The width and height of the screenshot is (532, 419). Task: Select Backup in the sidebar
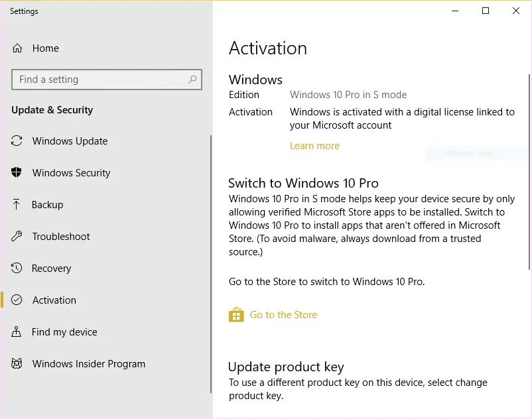tap(48, 204)
